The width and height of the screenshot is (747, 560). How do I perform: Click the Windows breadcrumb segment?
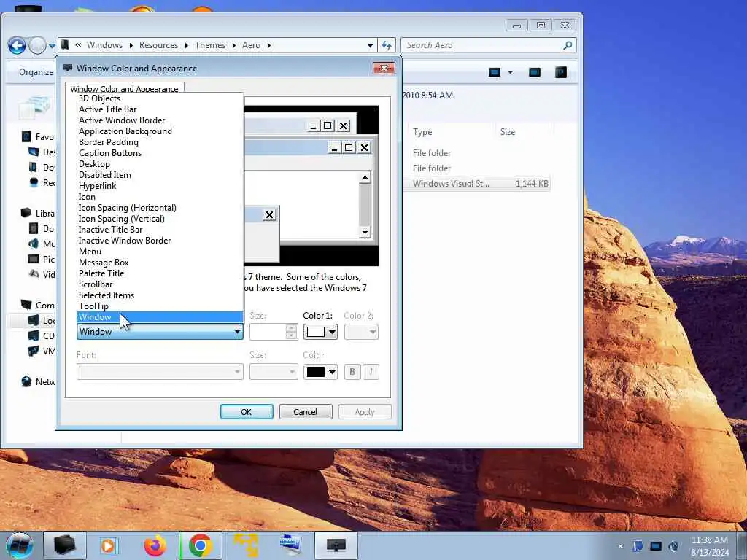pos(105,45)
